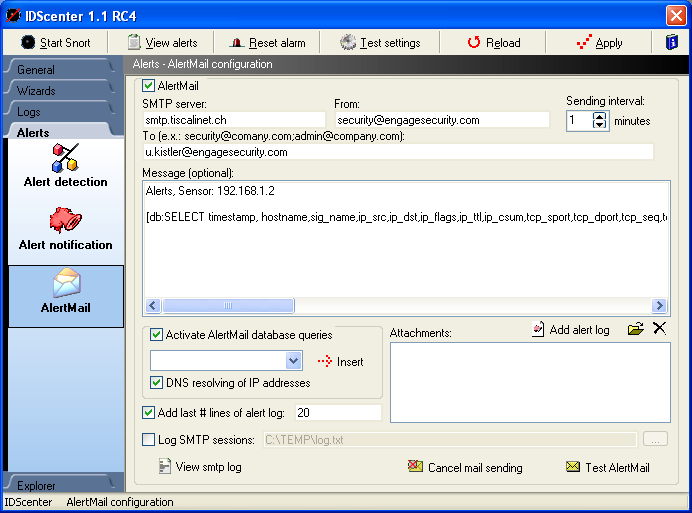
Task: Decrease the sending interval with the down arrow
Action: 599,124
